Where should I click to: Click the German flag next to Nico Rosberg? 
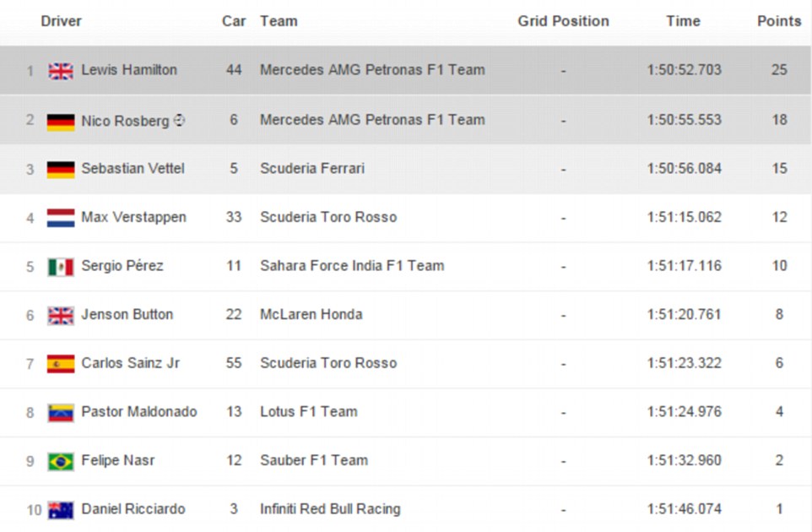pos(61,121)
